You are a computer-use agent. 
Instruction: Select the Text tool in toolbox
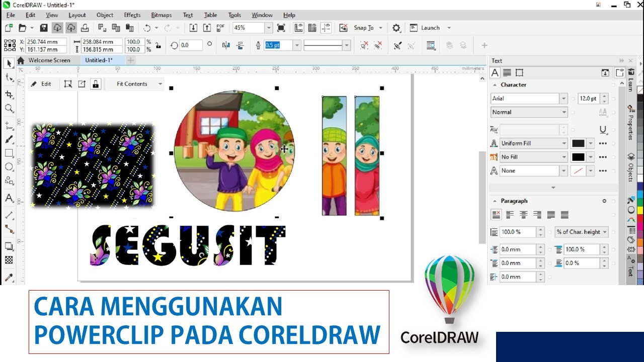[9, 198]
